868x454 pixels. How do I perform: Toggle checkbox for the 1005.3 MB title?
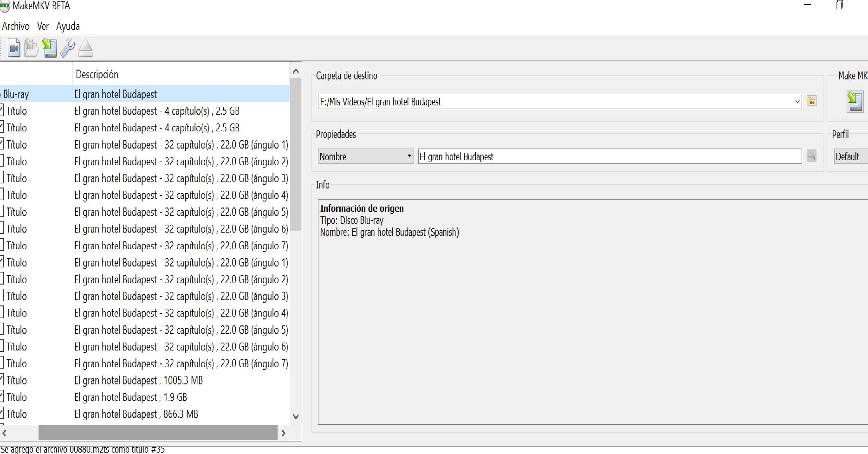[1, 380]
